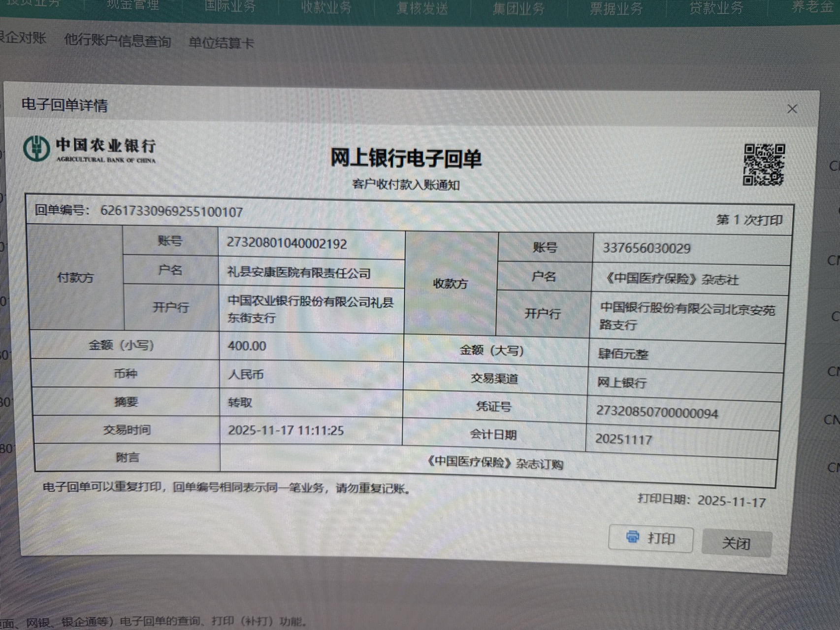Click the 附言 text 《中国医疗保险》杂志订购
This screenshot has width=840, height=630.
coord(494,463)
